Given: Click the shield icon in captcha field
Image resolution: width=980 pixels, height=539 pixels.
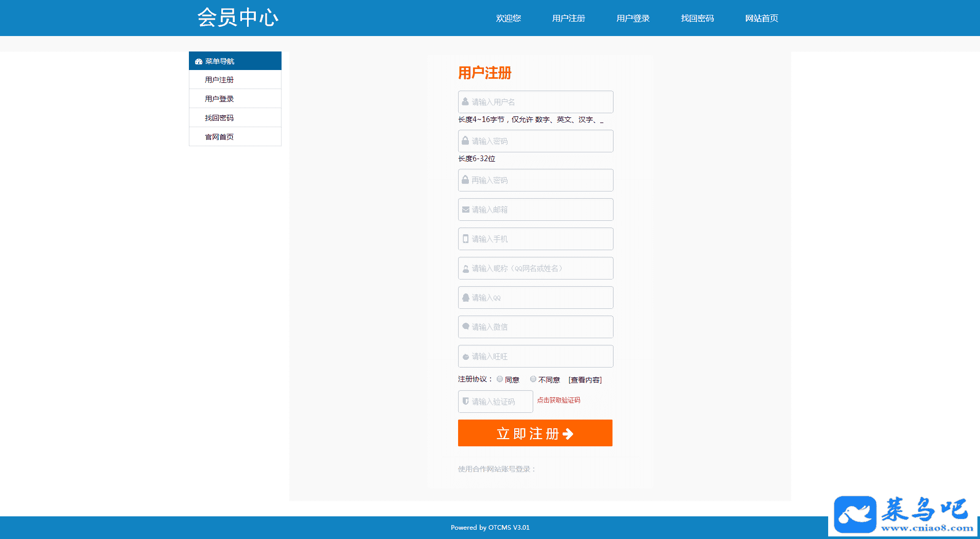Looking at the screenshot, I should [465, 401].
